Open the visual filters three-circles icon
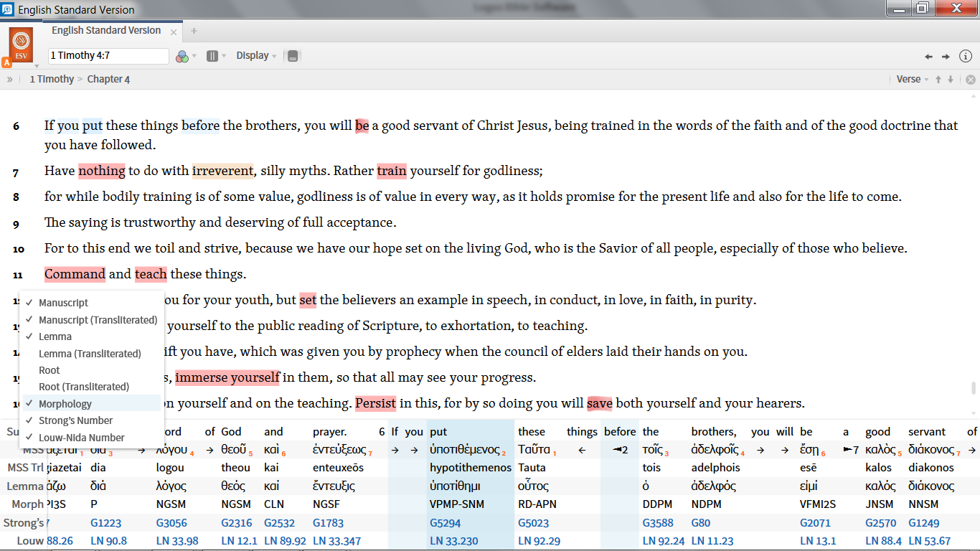This screenshot has width=980, height=551. [182, 56]
